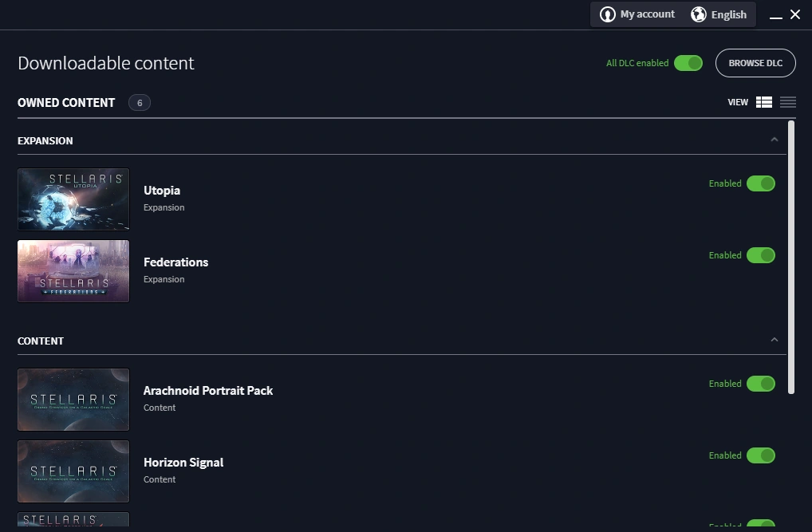Collapse the Expansion section chevron
The width and height of the screenshot is (812, 532).
coord(774,140)
